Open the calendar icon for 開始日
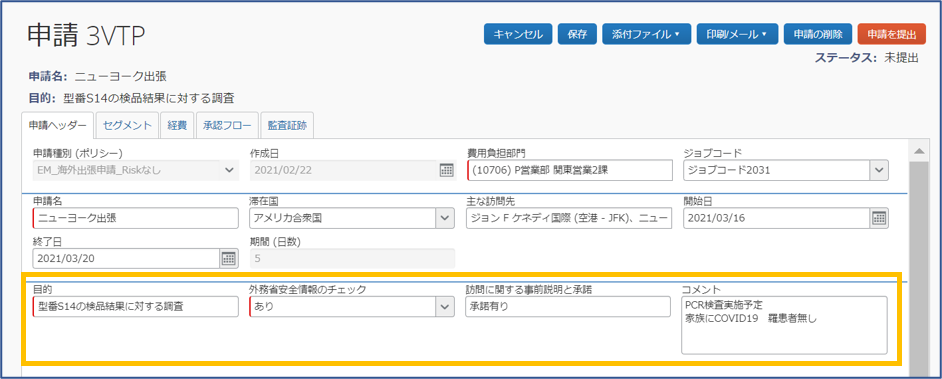 [x=879, y=218]
